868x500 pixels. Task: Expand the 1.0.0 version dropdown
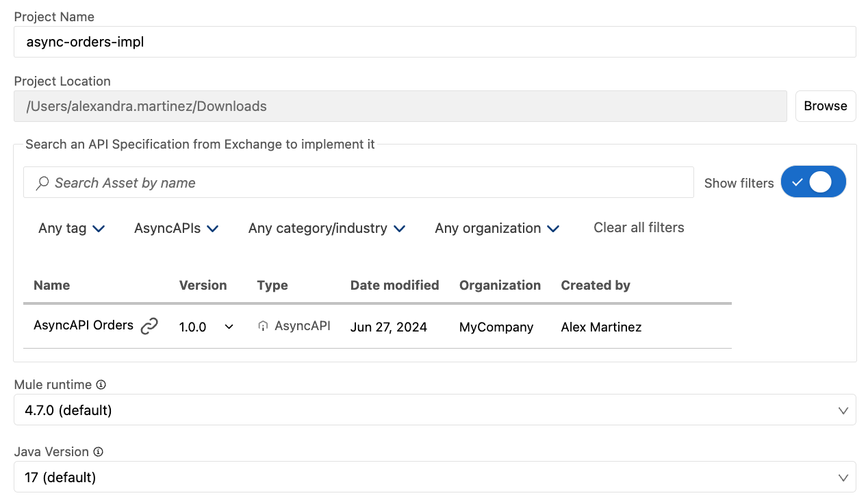coord(229,327)
